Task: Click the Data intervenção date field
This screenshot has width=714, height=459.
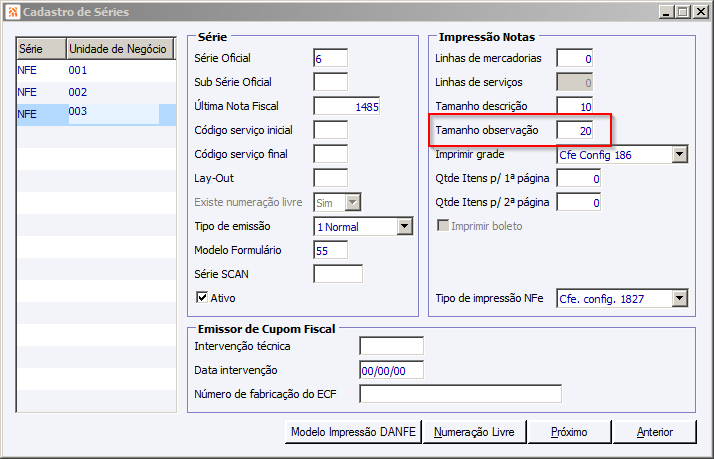Action: tap(391, 370)
